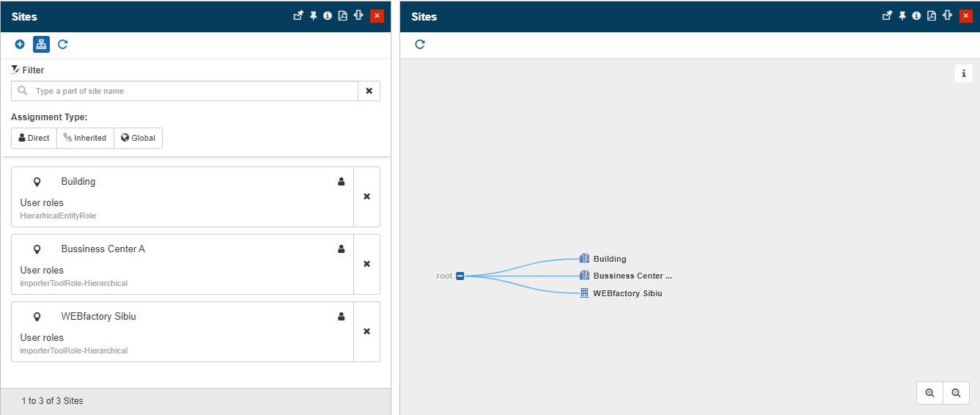
Task: Click the add site plus icon
Action: tap(20, 45)
